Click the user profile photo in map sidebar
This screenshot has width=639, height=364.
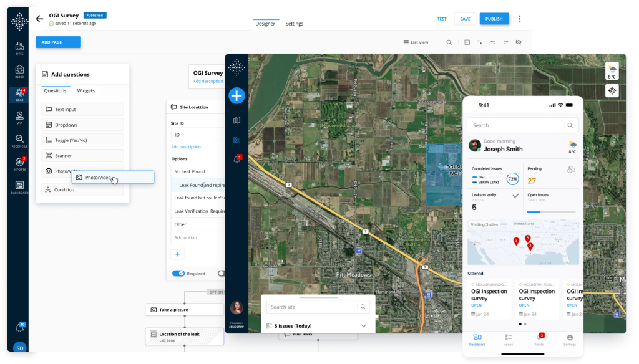click(237, 307)
